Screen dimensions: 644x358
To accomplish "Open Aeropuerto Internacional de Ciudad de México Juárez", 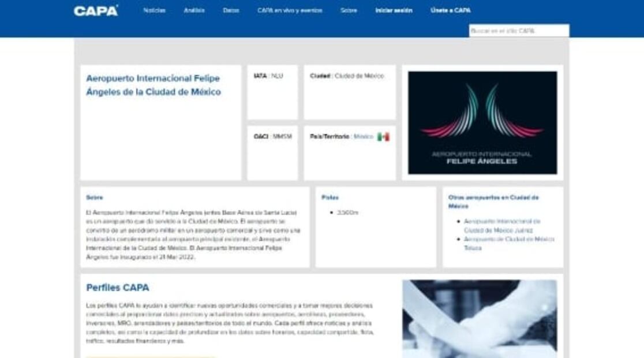I will pos(502,226).
